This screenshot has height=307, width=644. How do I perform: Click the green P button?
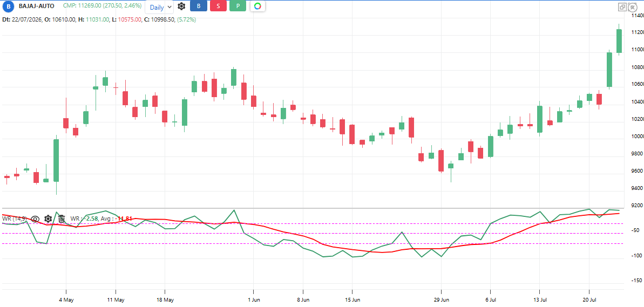[238, 6]
